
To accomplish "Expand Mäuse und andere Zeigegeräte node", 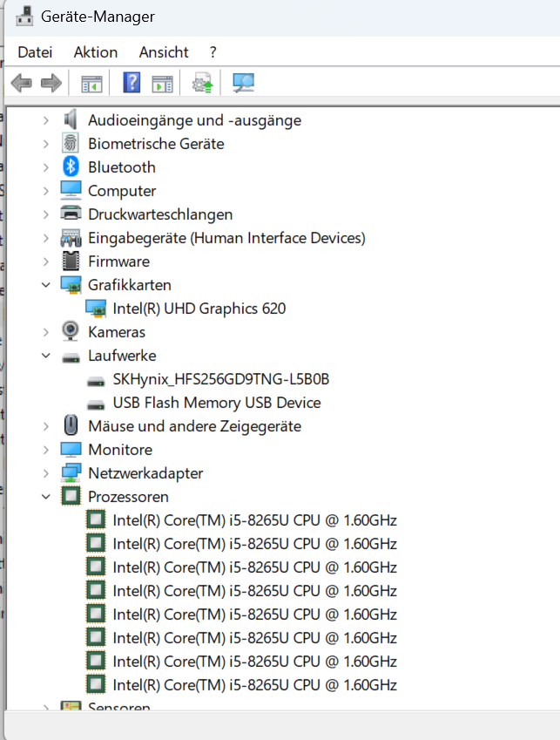I will click(46, 426).
